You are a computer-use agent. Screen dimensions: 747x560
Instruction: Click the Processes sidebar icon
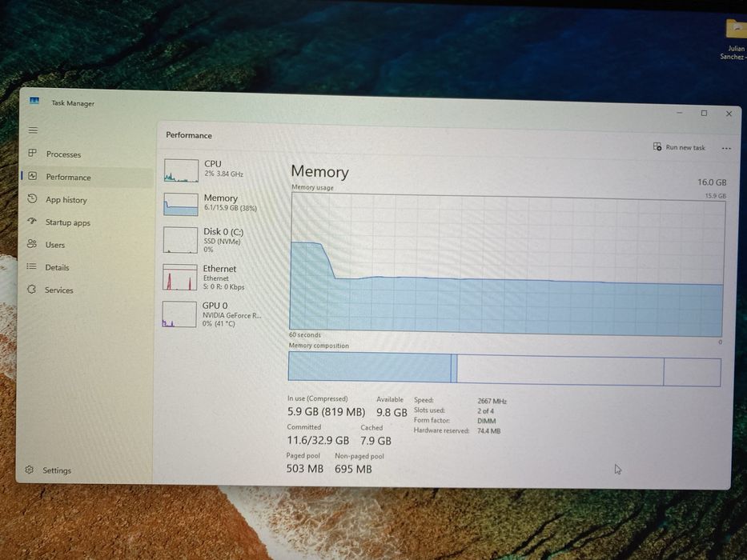pos(32,153)
